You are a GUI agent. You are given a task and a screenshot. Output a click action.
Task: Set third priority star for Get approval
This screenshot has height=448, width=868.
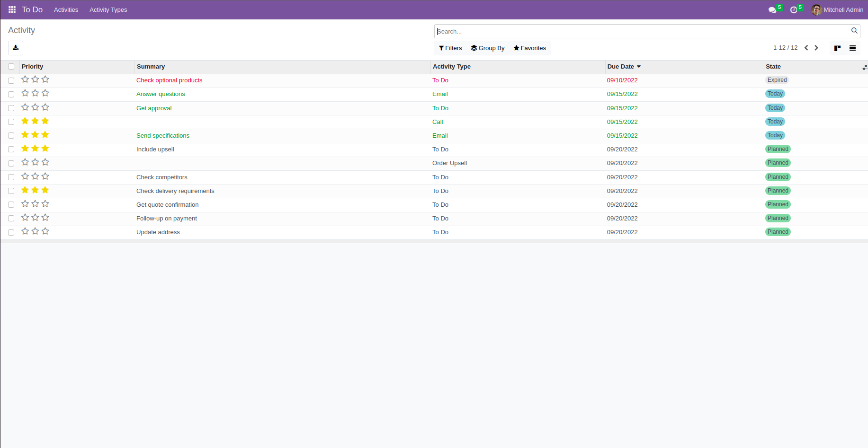click(45, 107)
